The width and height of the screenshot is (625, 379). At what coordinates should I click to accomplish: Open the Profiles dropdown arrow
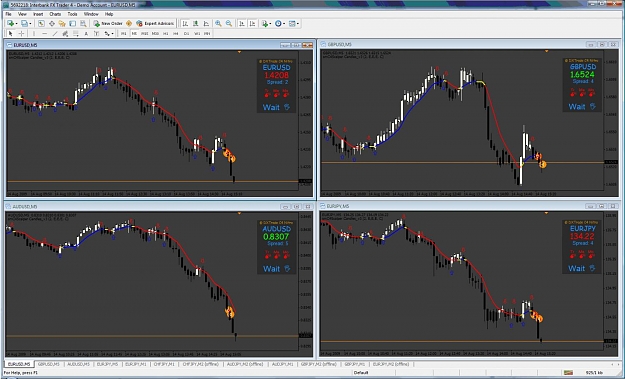click(x=30, y=24)
